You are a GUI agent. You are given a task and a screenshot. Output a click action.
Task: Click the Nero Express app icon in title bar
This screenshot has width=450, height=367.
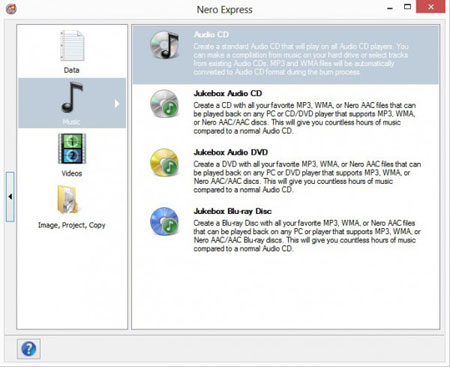11,9
